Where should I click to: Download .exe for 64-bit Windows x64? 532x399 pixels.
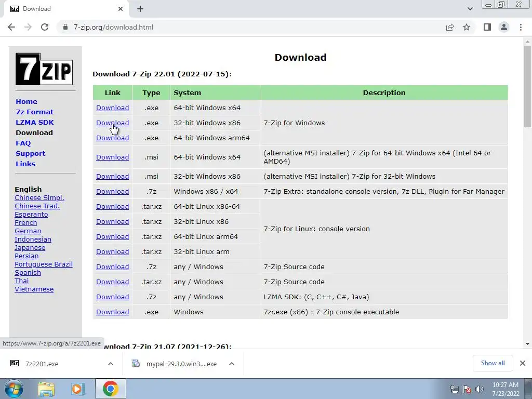tap(112, 108)
